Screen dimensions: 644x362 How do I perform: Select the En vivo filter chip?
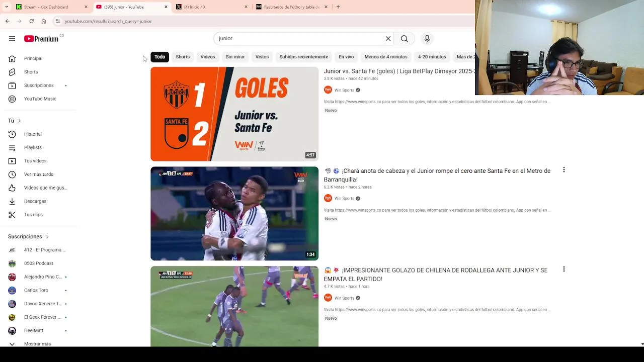tap(346, 57)
